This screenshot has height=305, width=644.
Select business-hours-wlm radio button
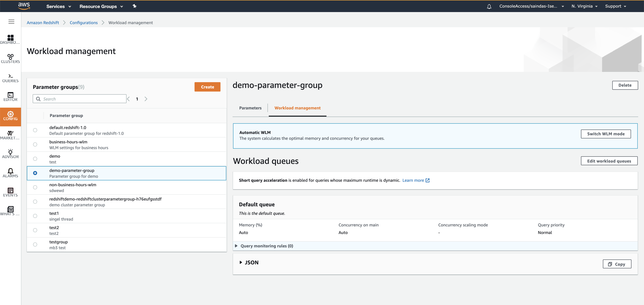click(x=35, y=144)
